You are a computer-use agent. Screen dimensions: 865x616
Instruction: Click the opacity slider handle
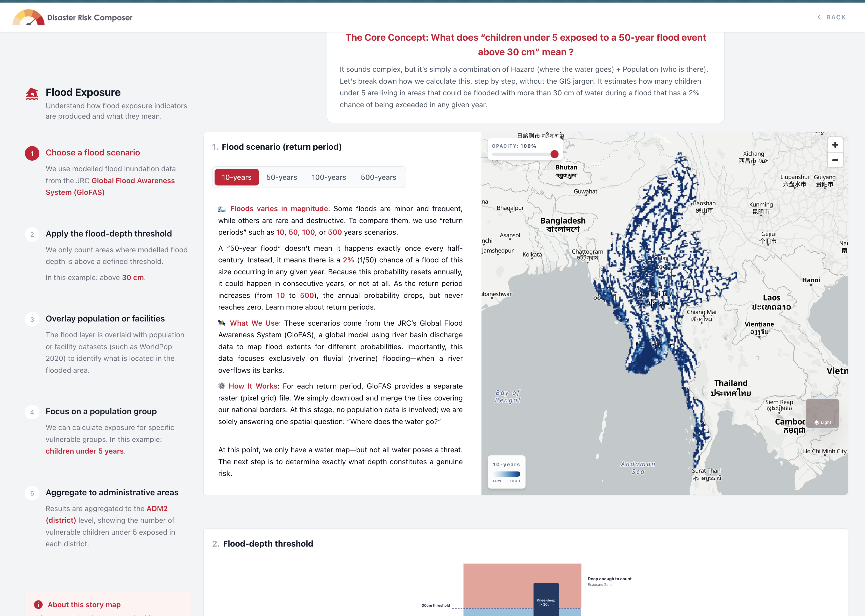point(554,154)
